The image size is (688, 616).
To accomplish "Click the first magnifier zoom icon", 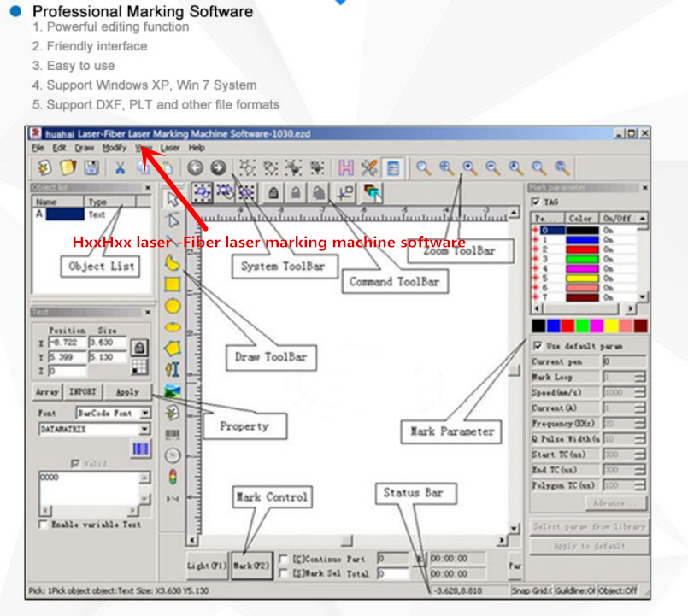I will tap(423, 167).
